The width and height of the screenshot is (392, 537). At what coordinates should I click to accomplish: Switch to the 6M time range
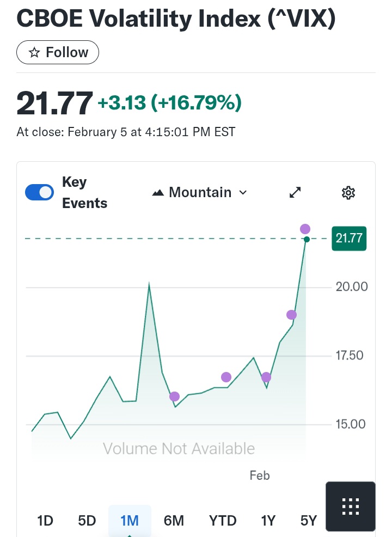pos(174,521)
